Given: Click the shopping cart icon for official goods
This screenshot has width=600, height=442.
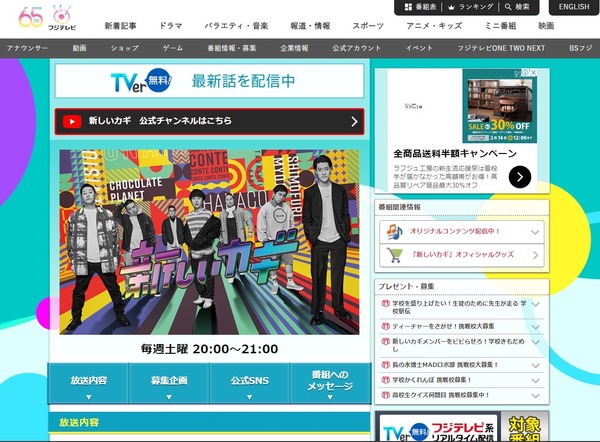Looking at the screenshot, I should [395, 255].
